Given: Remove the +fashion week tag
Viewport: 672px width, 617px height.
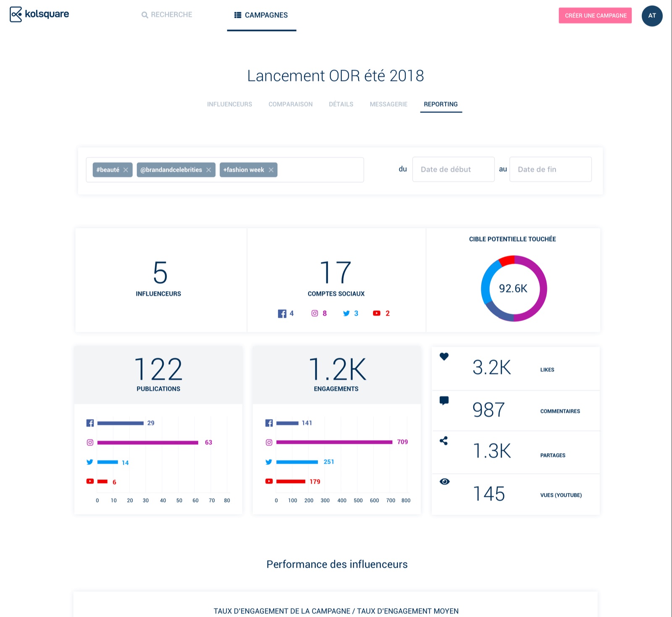Looking at the screenshot, I should tap(271, 170).
